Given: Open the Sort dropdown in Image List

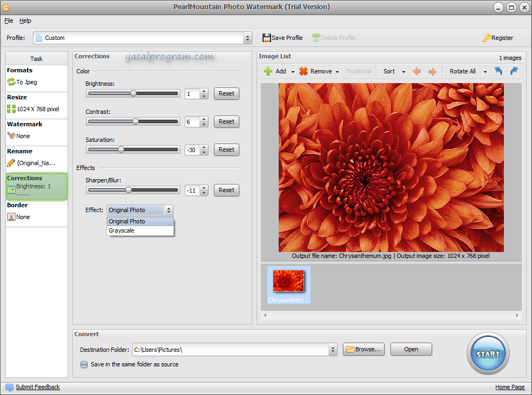Looking at the screenshot, I should pyautogui.click(x=393, y=71).
